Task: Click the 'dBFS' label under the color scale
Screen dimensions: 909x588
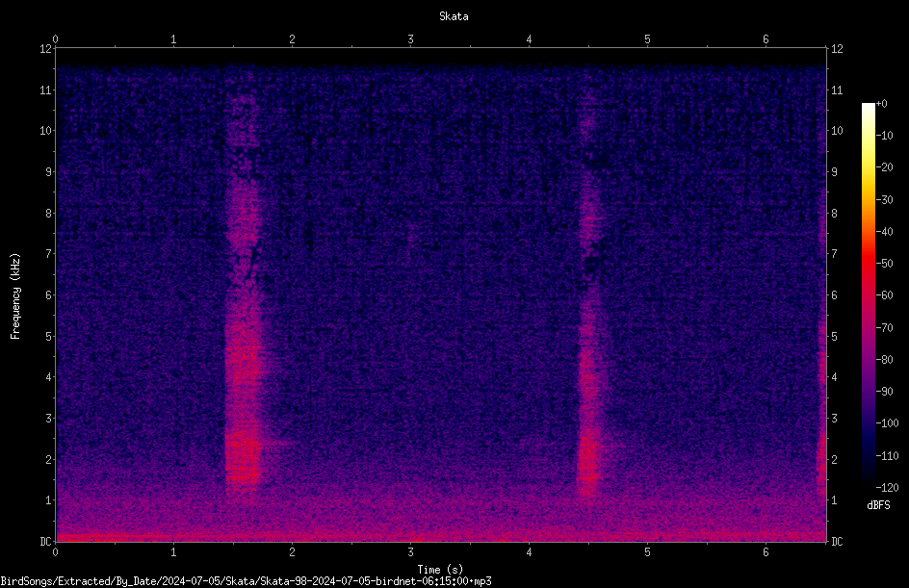Action: [x=878, y=505]
